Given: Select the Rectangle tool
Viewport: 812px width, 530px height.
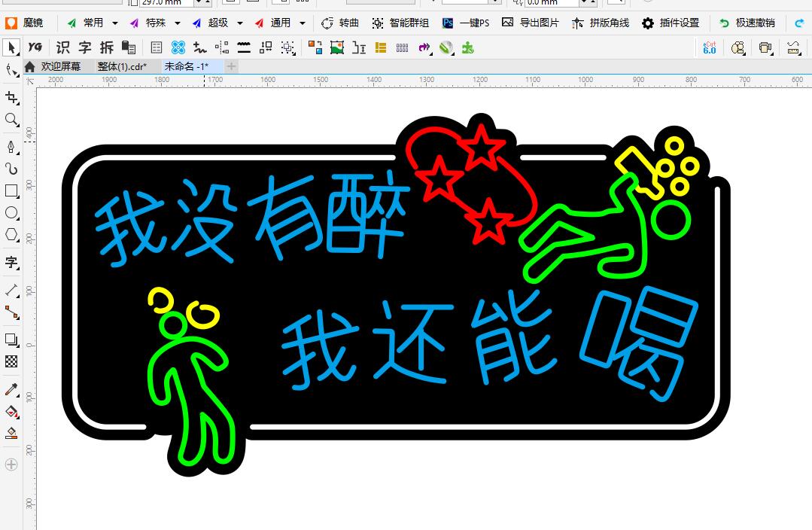Looking at the screenshot, I should pyautogui.click(x=11, y=190).
